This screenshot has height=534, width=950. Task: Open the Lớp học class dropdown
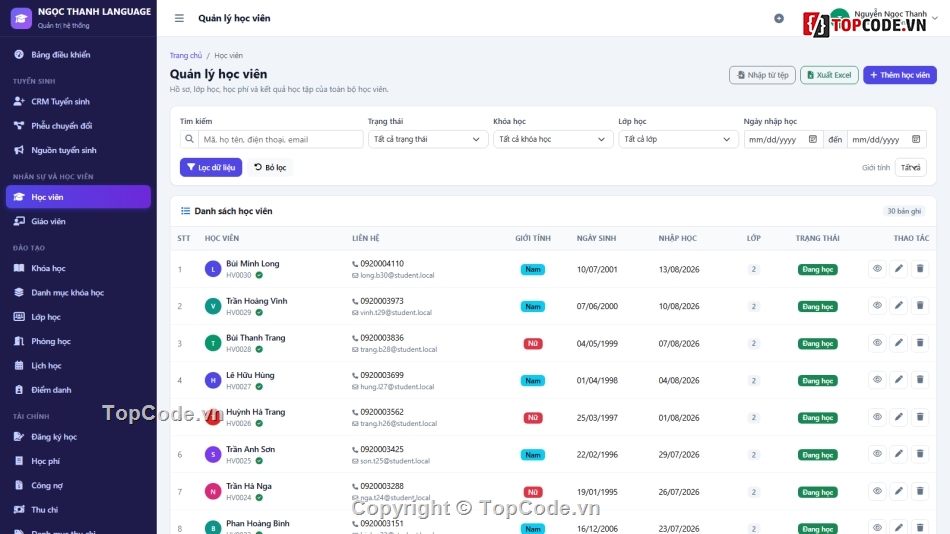pyautogui.click(x=678, y=139)
